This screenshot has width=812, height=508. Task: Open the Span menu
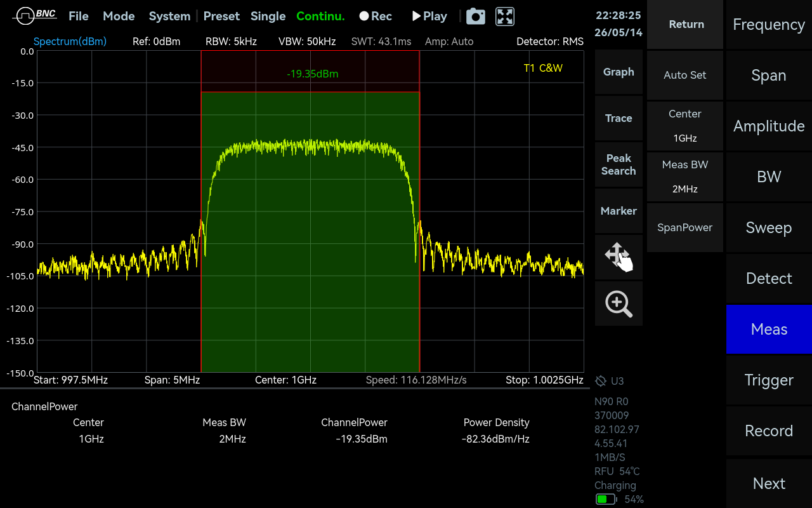click(x=769, y=75)
